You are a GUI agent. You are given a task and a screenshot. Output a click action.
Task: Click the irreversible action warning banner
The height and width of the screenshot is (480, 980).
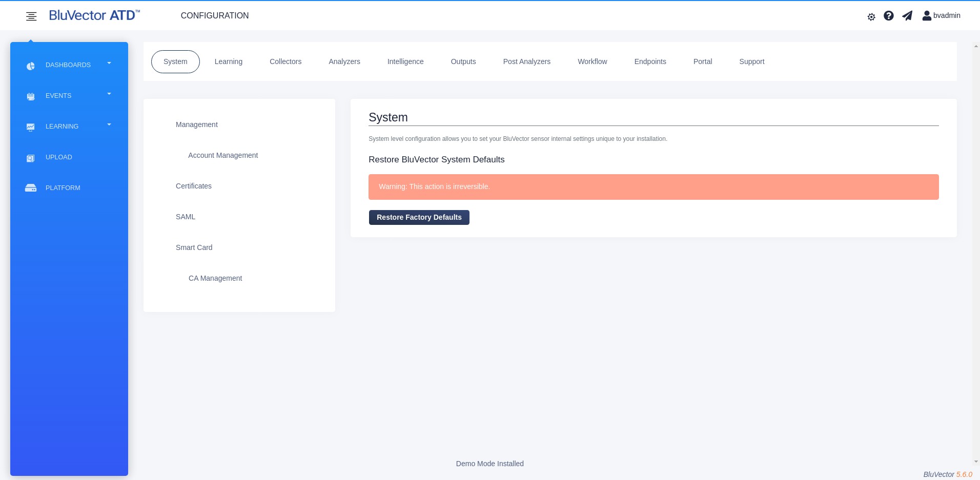point(654,187)
